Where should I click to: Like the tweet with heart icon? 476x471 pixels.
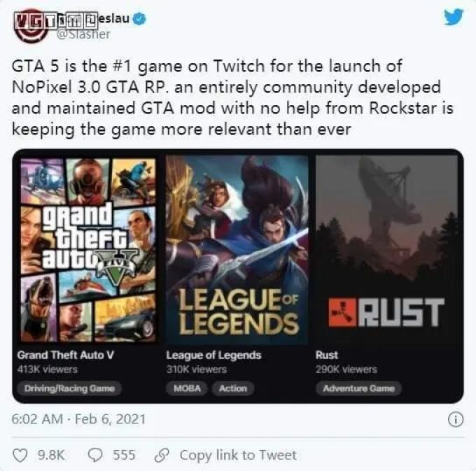(20, 455)
